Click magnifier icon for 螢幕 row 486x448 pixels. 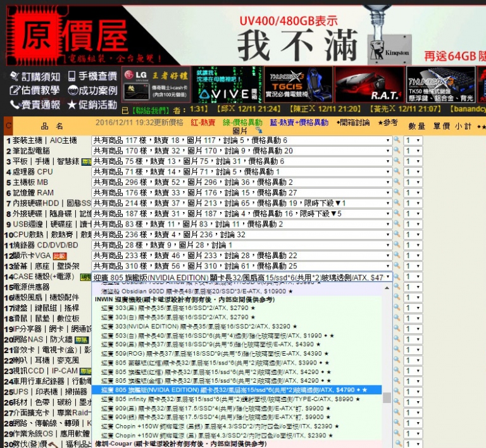pyautogui.click(x=397, y=266)
